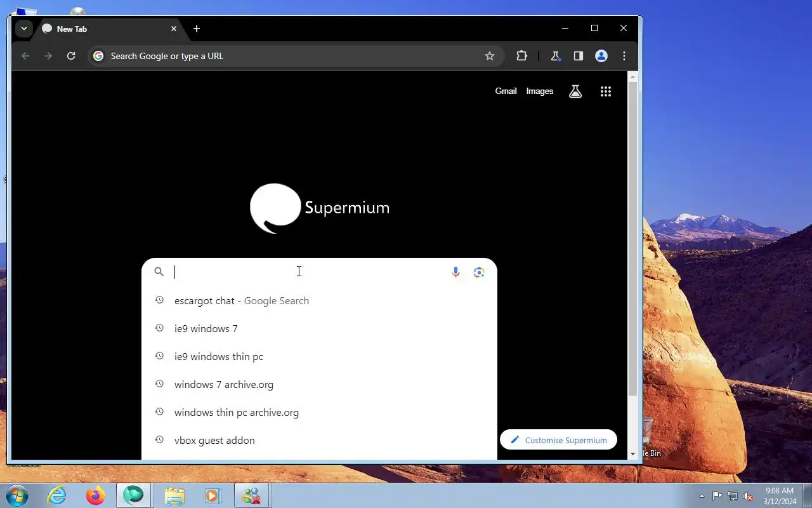Open the tab search dropdown arrow
812x508 pixels.
click(23, 29)
